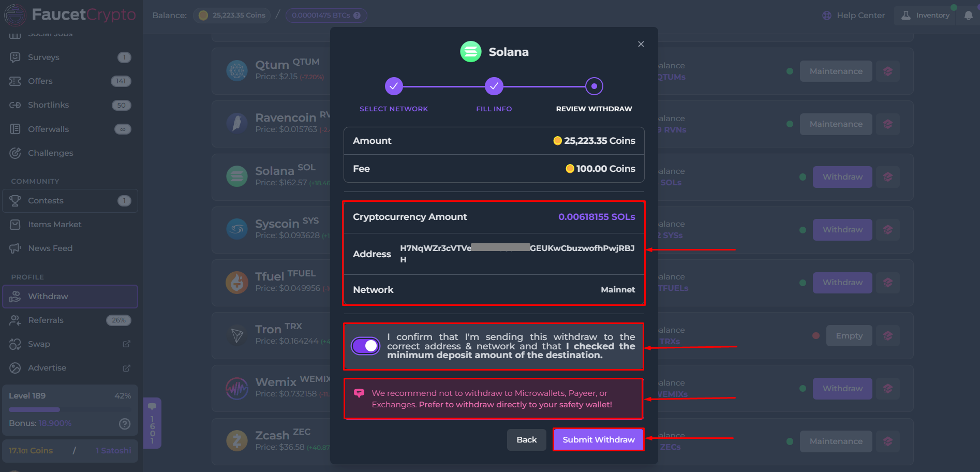Click the Shortlinks chain icon
The width and height of the screenshot is (980, 472).
point(15,105)
